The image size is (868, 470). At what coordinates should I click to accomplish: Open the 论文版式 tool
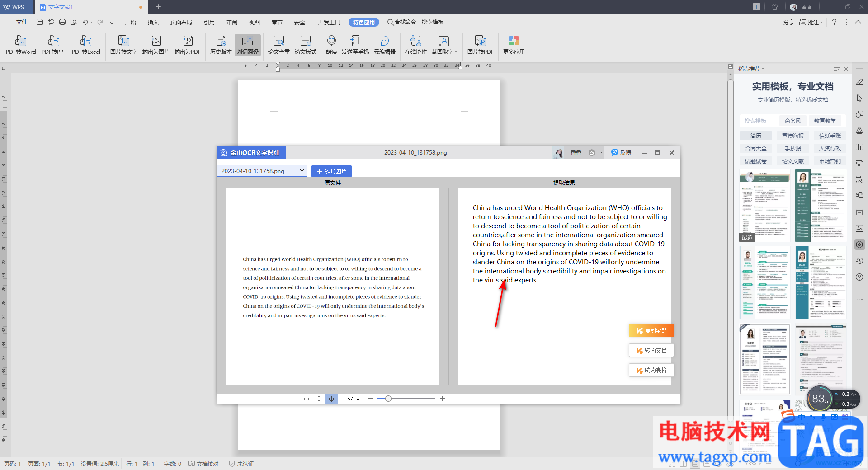tap(306, 45)
